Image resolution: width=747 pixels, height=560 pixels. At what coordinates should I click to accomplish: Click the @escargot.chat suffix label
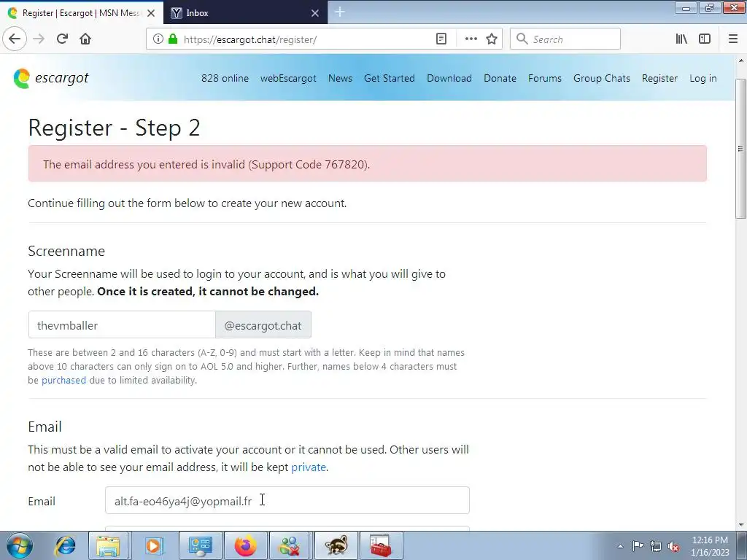click(263, 324)
